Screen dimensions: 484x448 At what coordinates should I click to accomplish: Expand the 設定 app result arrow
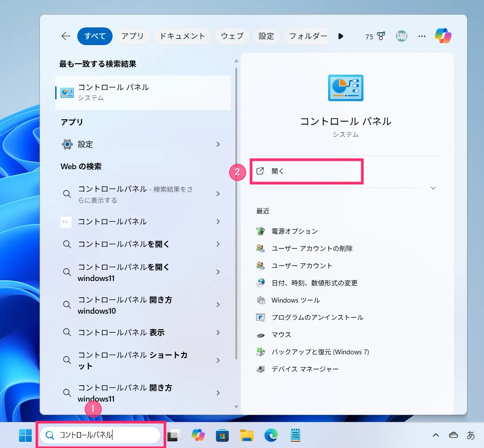click(x=218, y=144)
